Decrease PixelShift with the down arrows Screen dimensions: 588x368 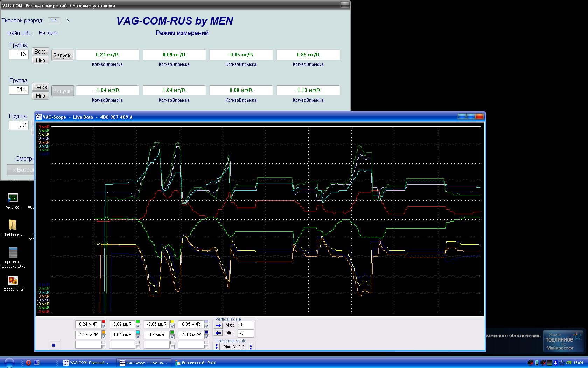(x=217, y=347)
